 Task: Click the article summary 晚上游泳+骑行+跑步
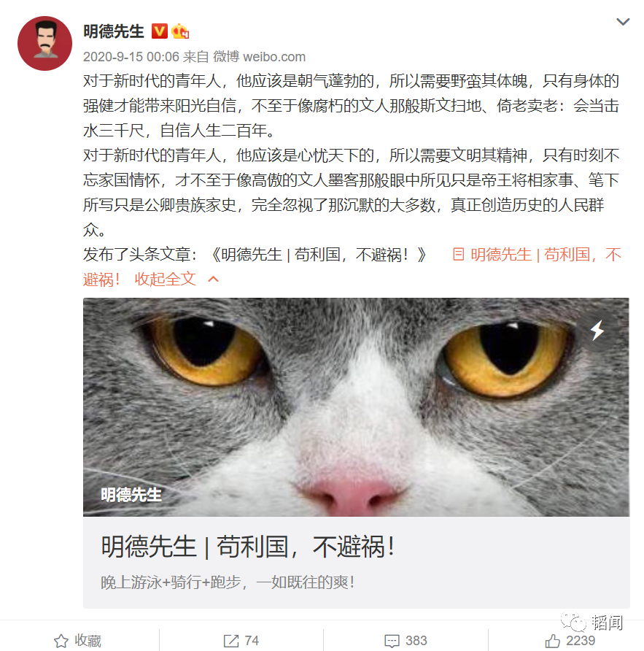point(228,582)
